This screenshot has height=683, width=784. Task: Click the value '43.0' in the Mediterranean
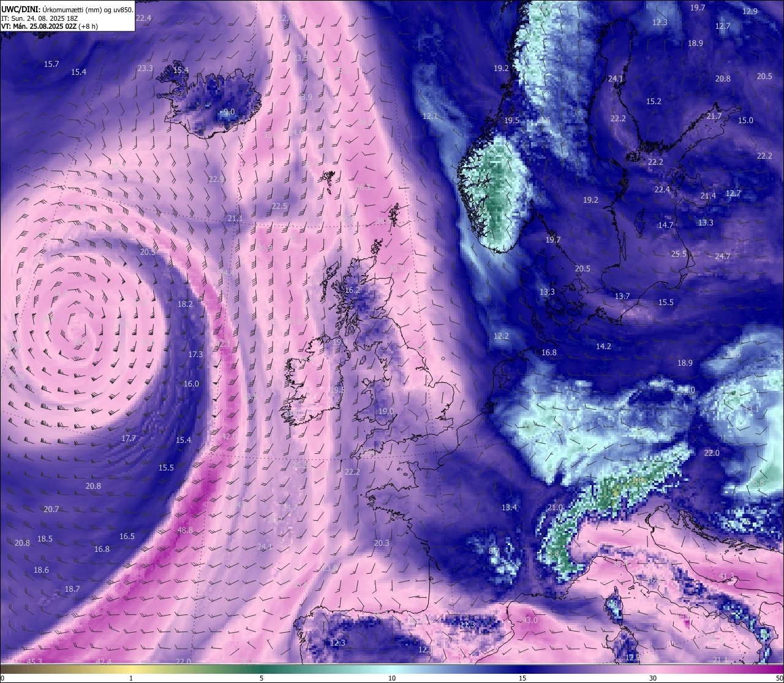[529, 621]
